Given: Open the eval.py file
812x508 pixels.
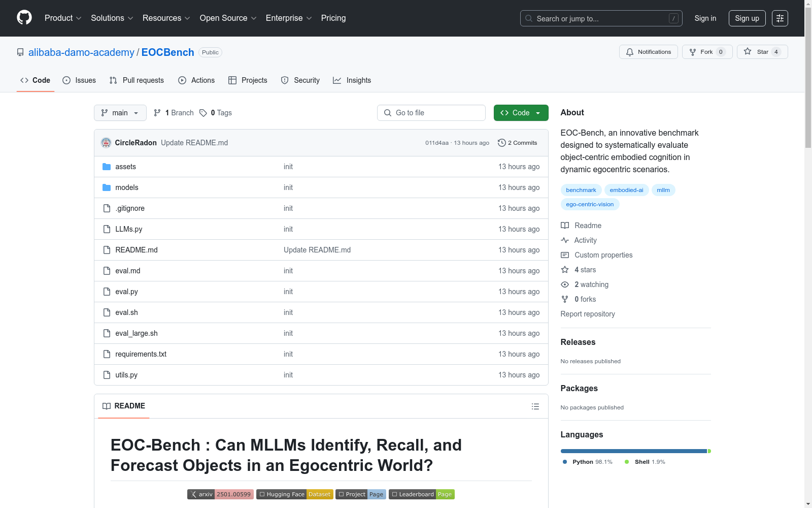Looking at the screenshot, I should [x=126, y=292].
